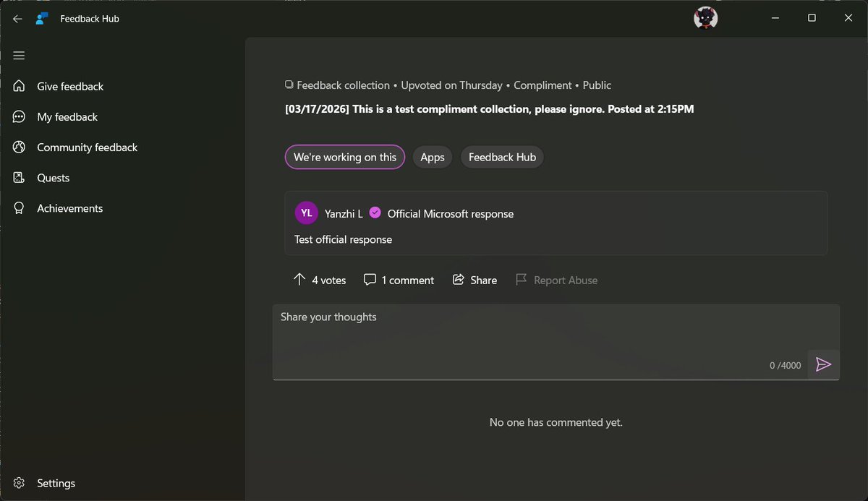This screenshot has width=868, height=501.
Task: Click the Official Microsoft response label
Action: pyautogui.click(x=451, y=213)
